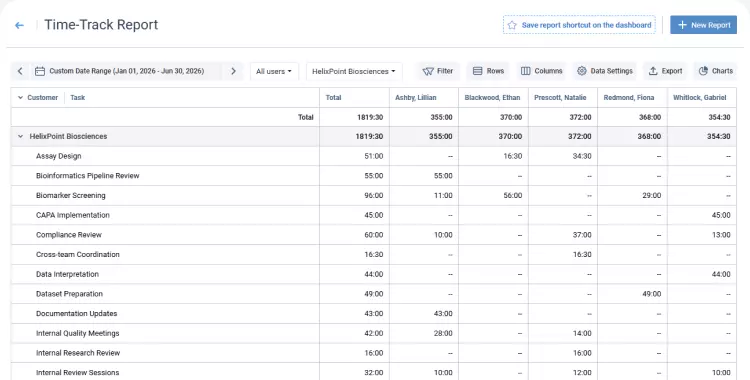750x380 pixels.
Task: Create a New Report
Action: click(x=703, y=25)
